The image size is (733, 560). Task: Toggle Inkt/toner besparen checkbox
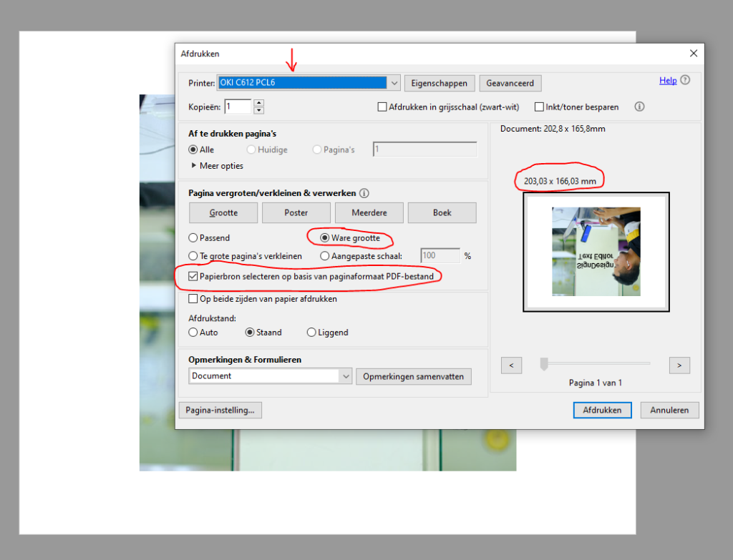pyautogui.click(x=540, y=107)
